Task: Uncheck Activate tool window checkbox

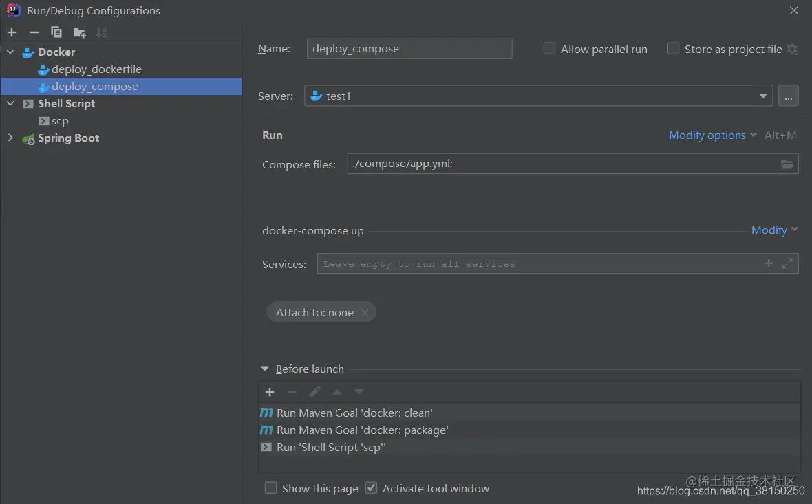Action: pyautogui.click(x=372, y=488)
